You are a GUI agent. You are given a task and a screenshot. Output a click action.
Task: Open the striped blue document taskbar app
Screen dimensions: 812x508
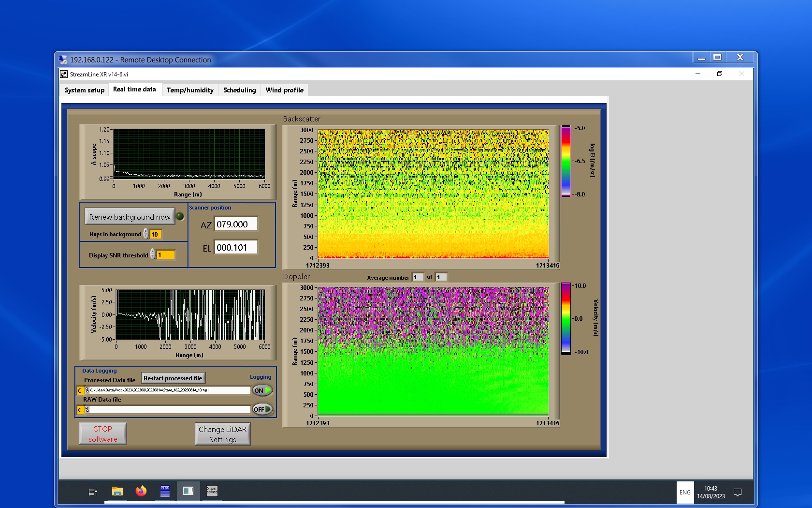pyautogui.click(x=165, y=492)
